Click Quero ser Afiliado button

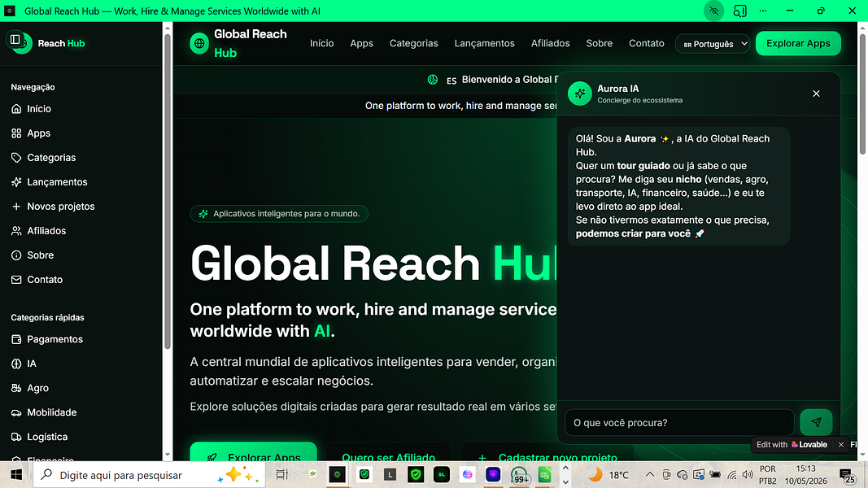coord(388,451)
